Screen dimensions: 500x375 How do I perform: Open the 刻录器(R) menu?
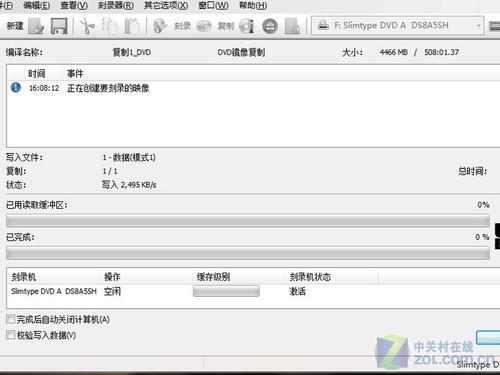[116, 6]
